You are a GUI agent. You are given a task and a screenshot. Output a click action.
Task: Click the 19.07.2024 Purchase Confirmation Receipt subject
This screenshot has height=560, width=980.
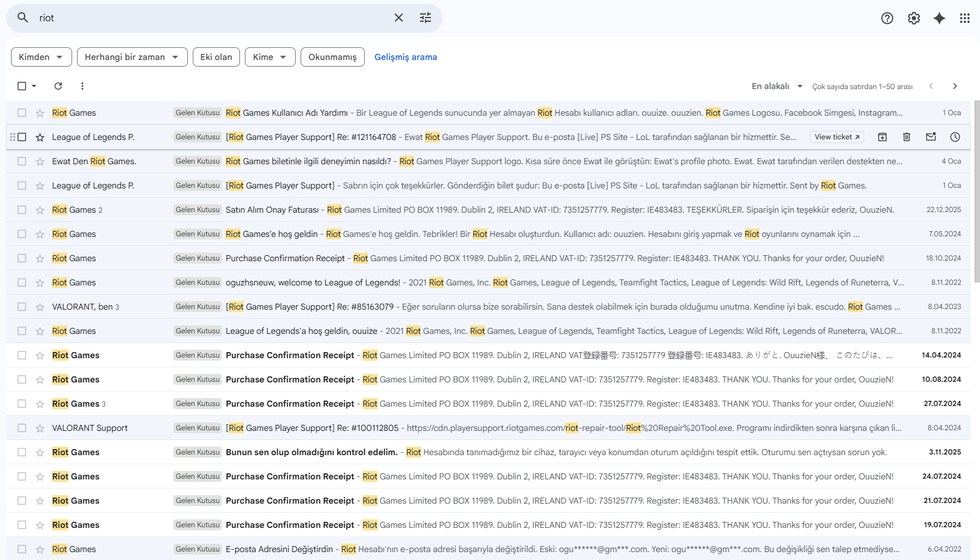click(x=290, y=525)
